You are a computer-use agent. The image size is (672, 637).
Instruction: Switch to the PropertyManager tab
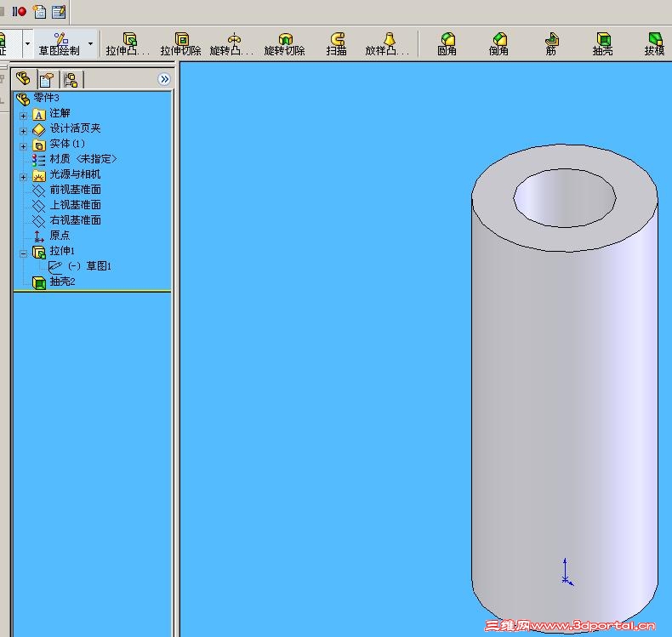pyautogui.click(x=46, y=80)
